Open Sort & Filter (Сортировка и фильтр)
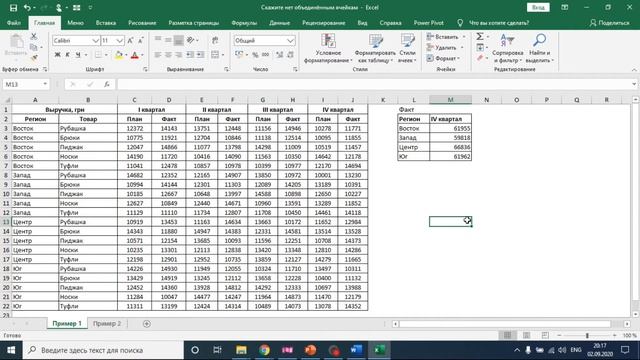The image size is (640, 360). point(507,48)
